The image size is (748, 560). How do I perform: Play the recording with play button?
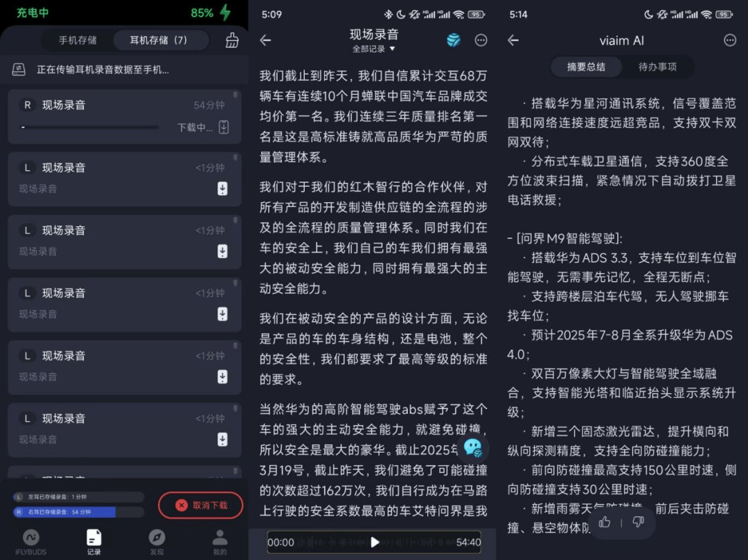[375, 543]
